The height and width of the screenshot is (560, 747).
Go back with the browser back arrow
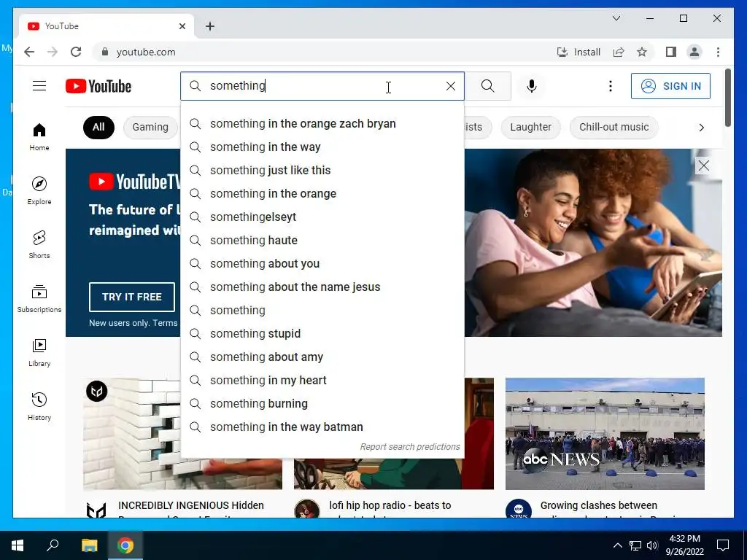point(29,52)
